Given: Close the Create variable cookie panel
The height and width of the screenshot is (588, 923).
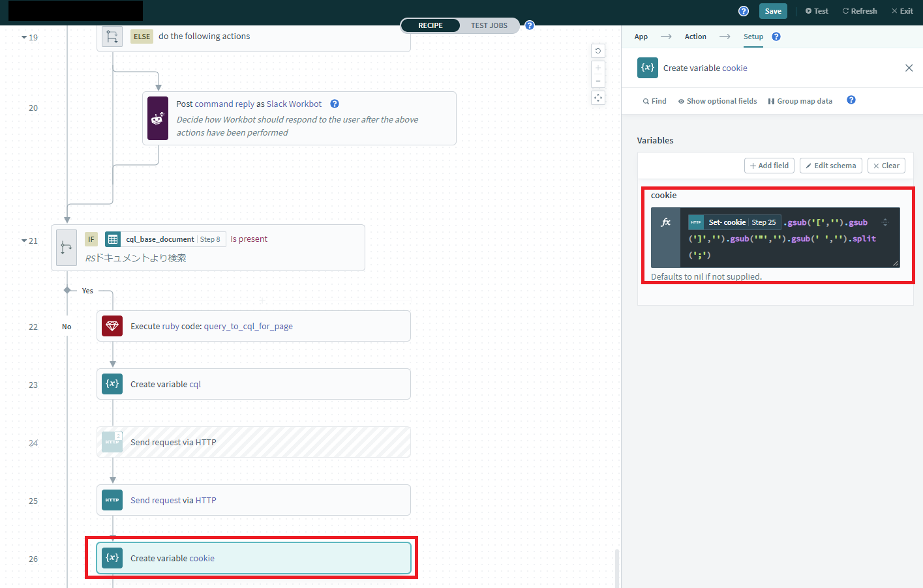Looking at the screenshot, I should (909, 68).
